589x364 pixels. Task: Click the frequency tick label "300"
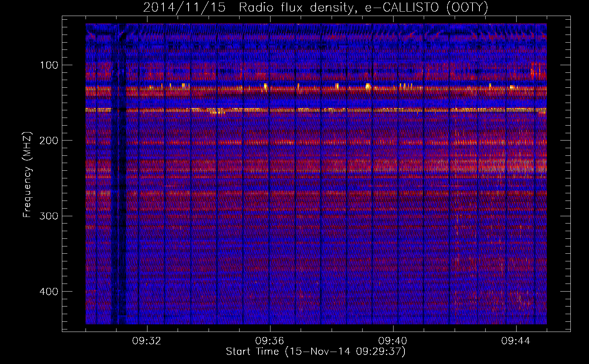click(x=48, y=216)
